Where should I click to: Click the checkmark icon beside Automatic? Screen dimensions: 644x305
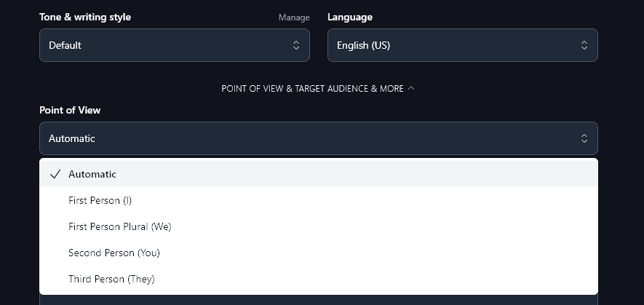click(55, 174)
